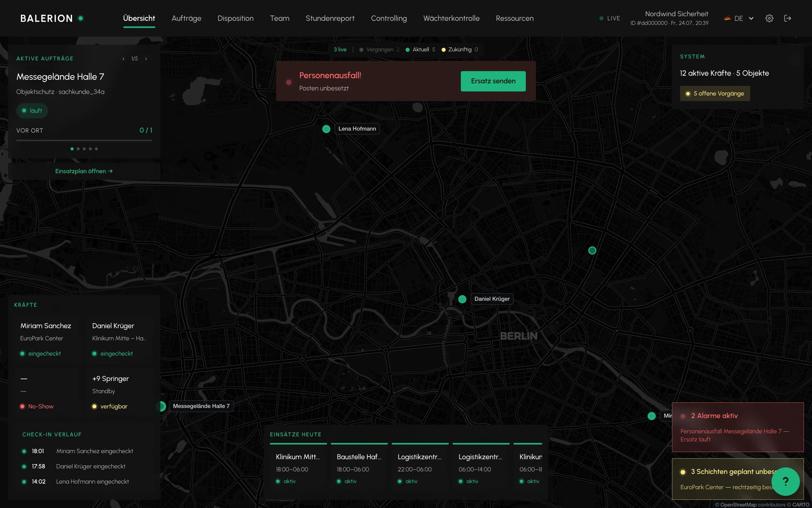
Task: Click the läuft status badge
Action: pyautogui.click(x=32, y=111)
